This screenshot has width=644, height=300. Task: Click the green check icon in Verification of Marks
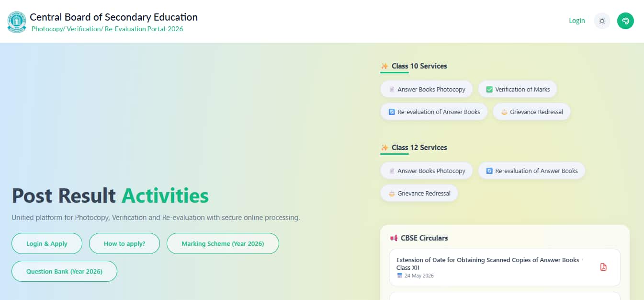click(x=489, y=89)
